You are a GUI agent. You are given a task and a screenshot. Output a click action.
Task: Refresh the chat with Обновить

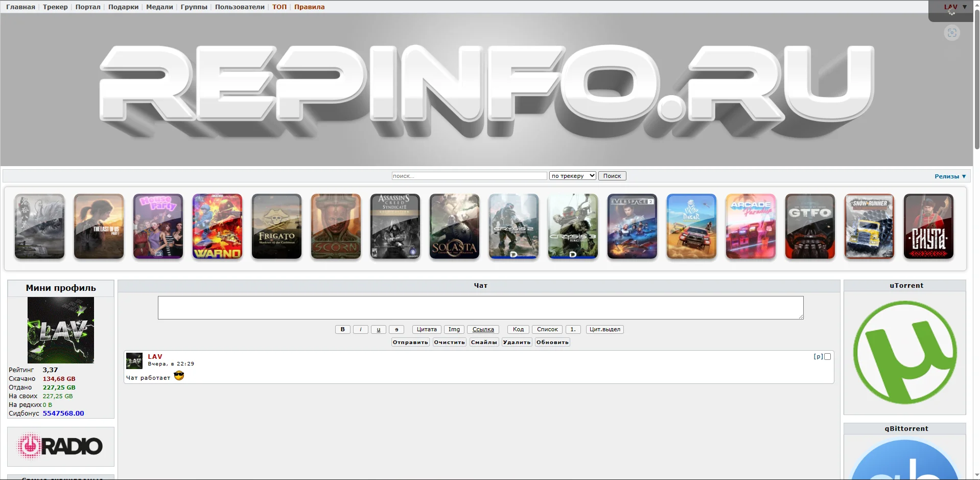click(552, 342)
